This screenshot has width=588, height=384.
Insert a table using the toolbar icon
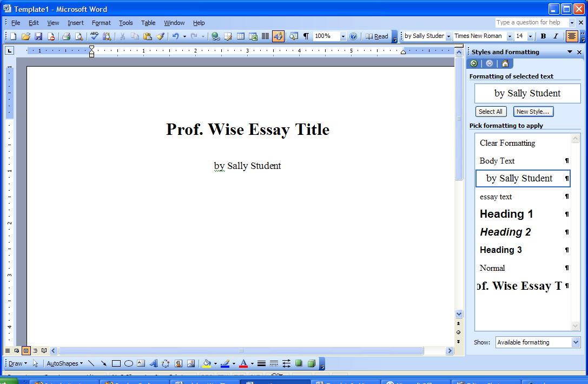coord(241,36)
